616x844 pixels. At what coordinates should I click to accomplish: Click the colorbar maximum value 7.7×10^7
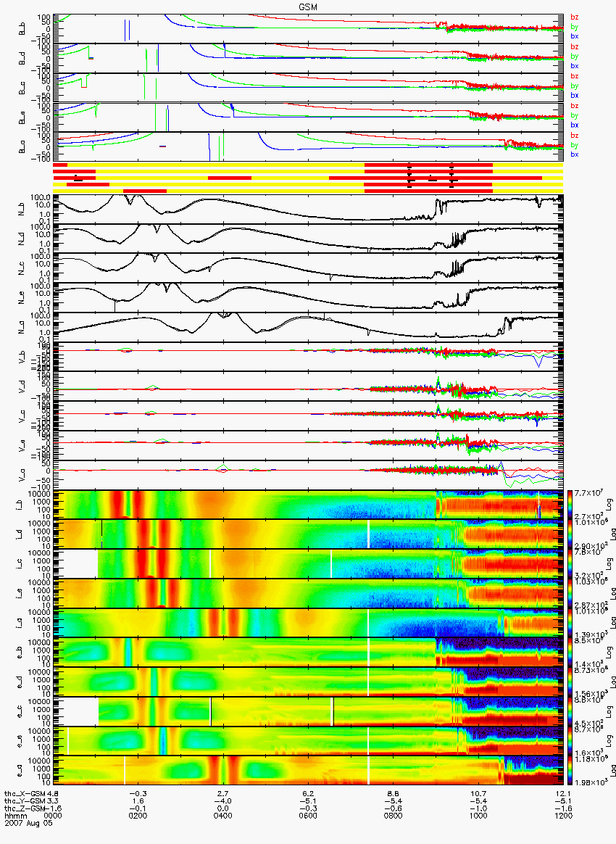point(588,493)
